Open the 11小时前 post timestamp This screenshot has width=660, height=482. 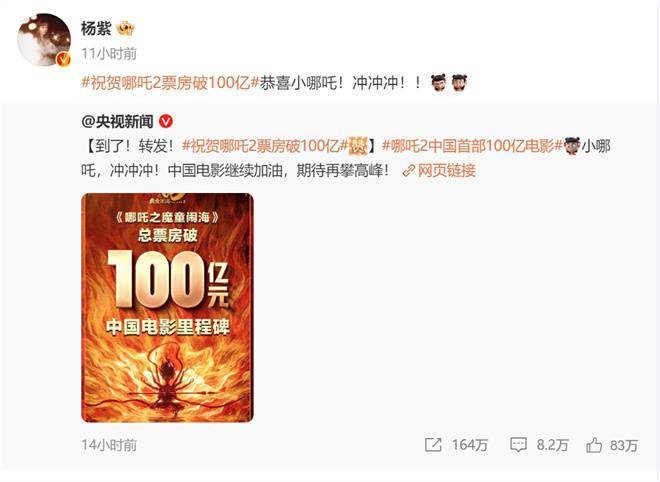tap(109, 53)
